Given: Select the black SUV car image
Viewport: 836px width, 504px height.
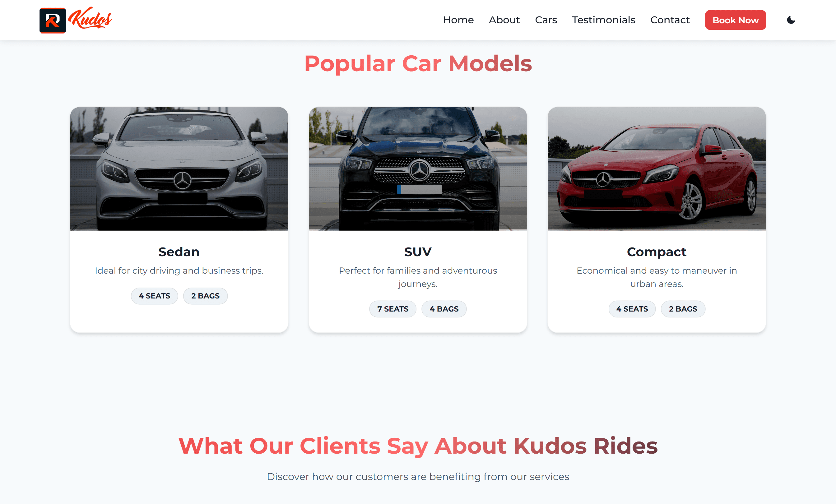Looking at the screenshot, I should [418, 169].
